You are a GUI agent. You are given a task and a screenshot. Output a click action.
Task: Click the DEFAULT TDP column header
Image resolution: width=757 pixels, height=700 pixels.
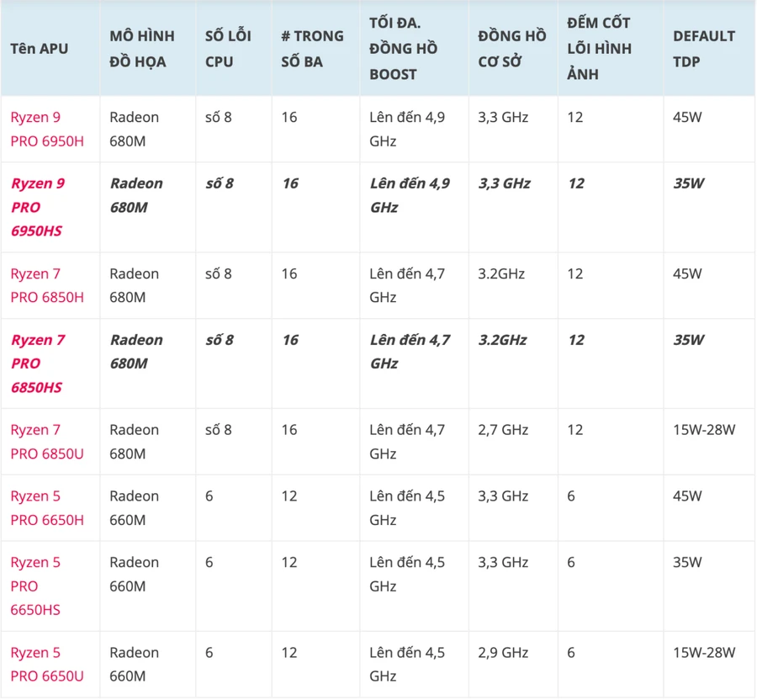tap(704, 49)
